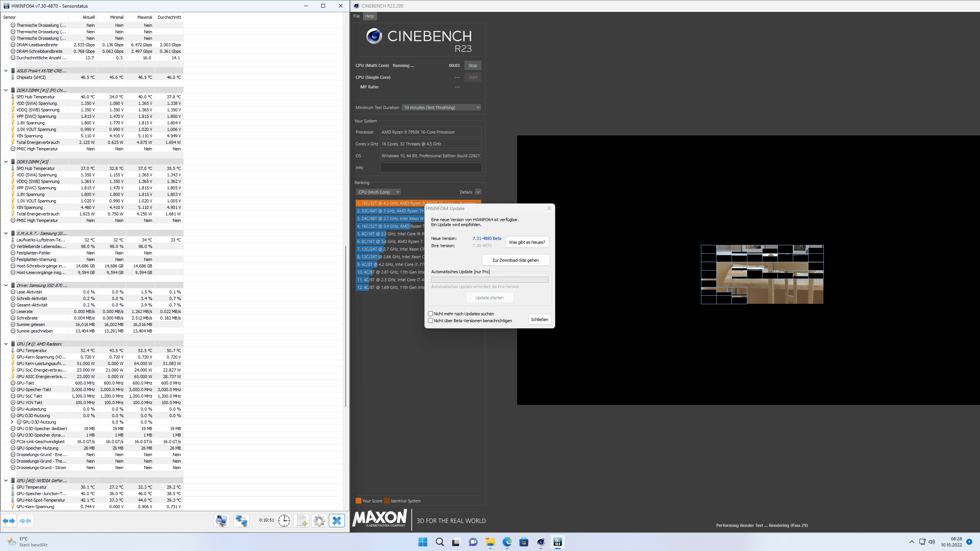Collapse the ASUS ProArt X670E-CRE sensor group
The image size is (980, 551).
point(6,71)
